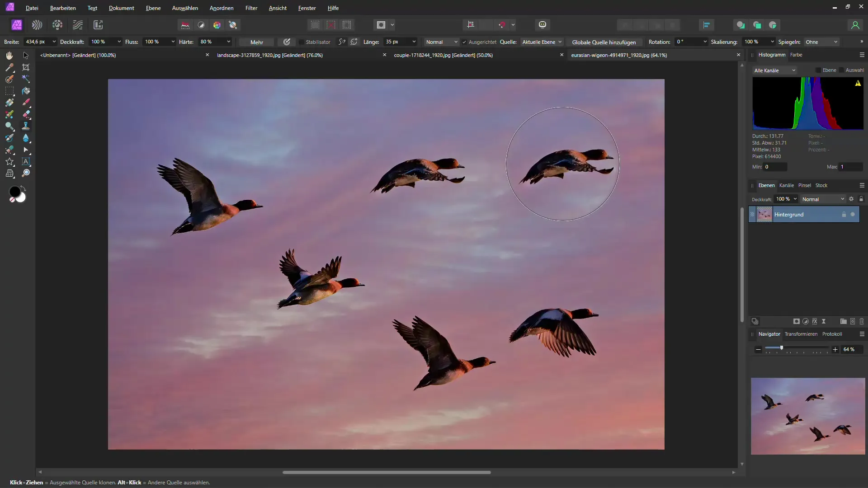Apply Auto Levels from toolbar

coord(185,25)
